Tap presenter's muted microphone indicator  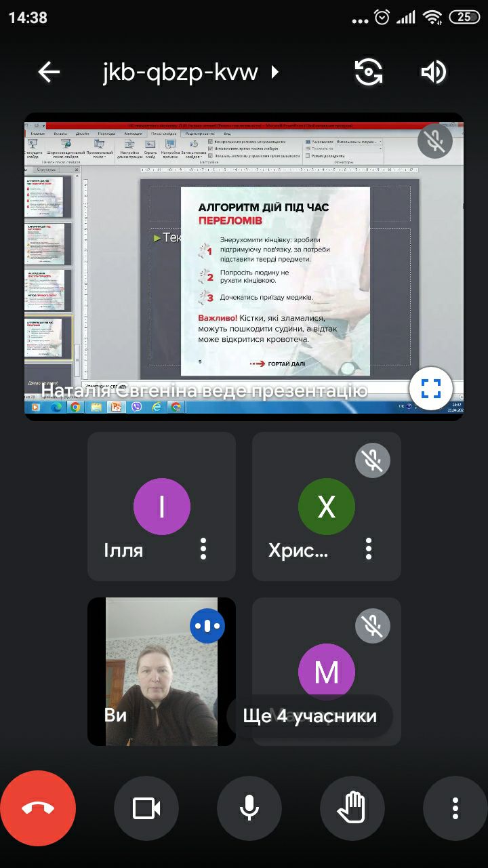click(x=434, y=142)
